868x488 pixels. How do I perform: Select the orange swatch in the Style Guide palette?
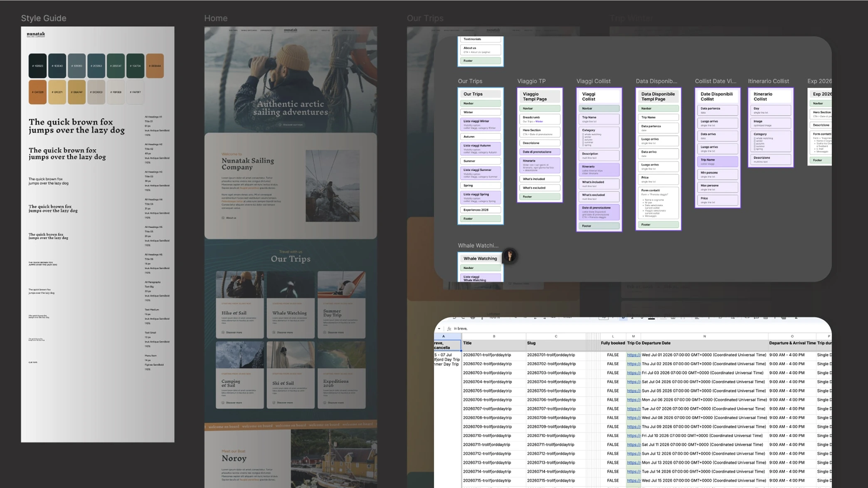[x=155, y=65]
